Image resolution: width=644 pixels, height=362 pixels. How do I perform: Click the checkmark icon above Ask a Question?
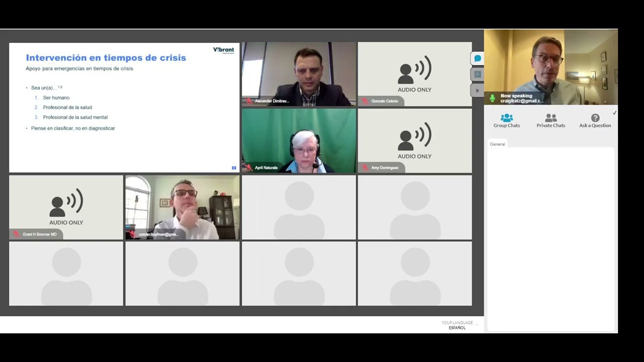click(614, 113)
